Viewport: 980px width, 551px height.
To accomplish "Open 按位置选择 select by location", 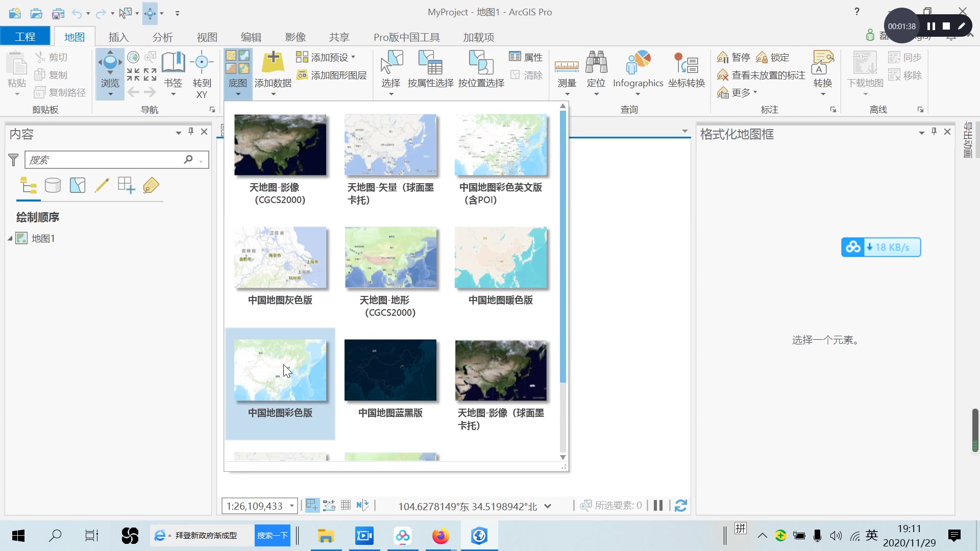I will pyautogui.click(x=481, y=69).
